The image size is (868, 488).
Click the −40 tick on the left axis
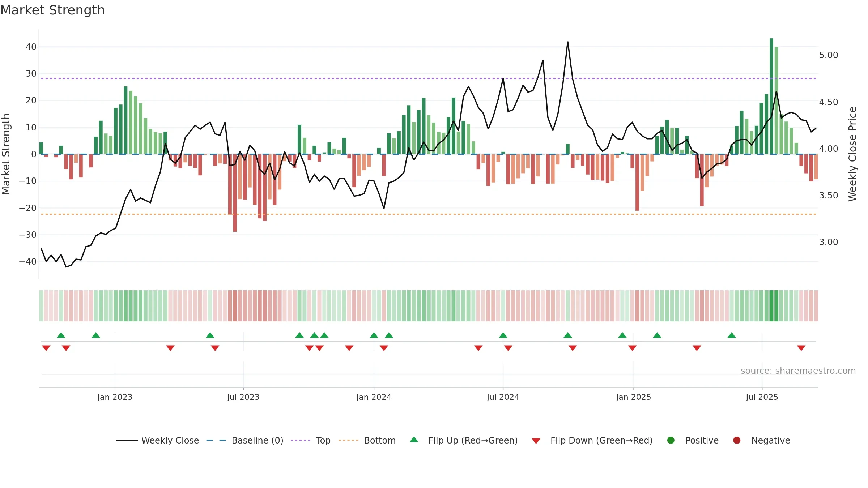tap(28, 261)
